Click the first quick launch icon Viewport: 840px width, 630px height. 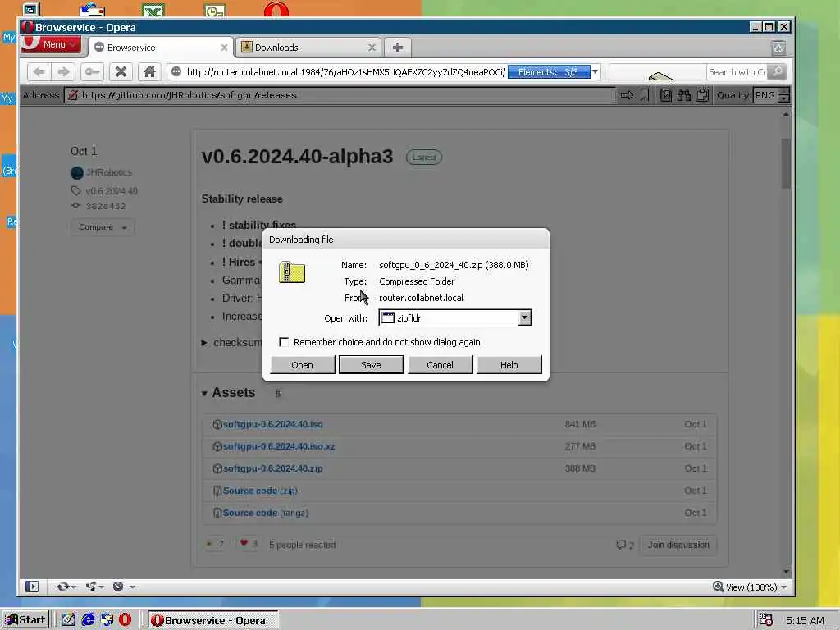[x=69, y=620]
